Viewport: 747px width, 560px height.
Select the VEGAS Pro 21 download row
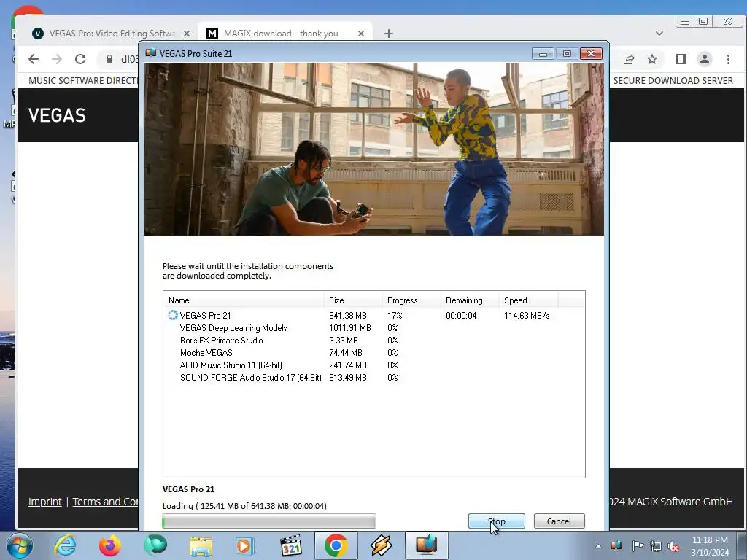point(373,315)
